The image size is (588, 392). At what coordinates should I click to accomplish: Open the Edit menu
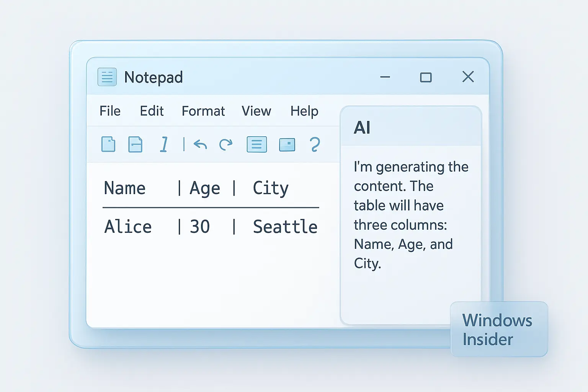tap(152, 111)
